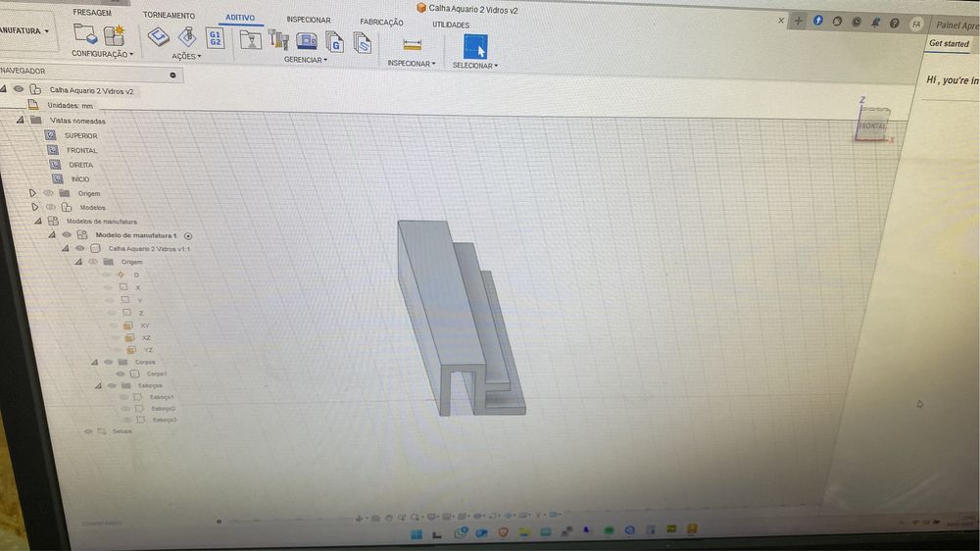The image size is (980, 551).
Task: Switch to the Fresagem tab
Action: (x=92, y=13)
